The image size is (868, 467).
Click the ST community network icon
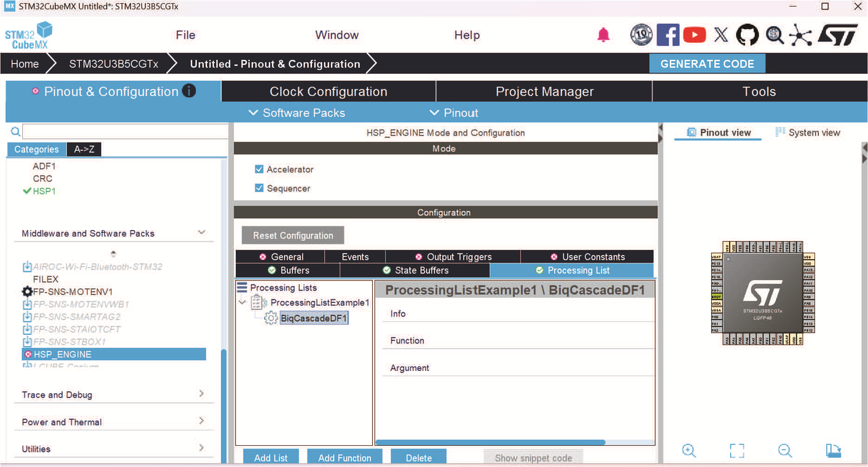pos(801,35)
